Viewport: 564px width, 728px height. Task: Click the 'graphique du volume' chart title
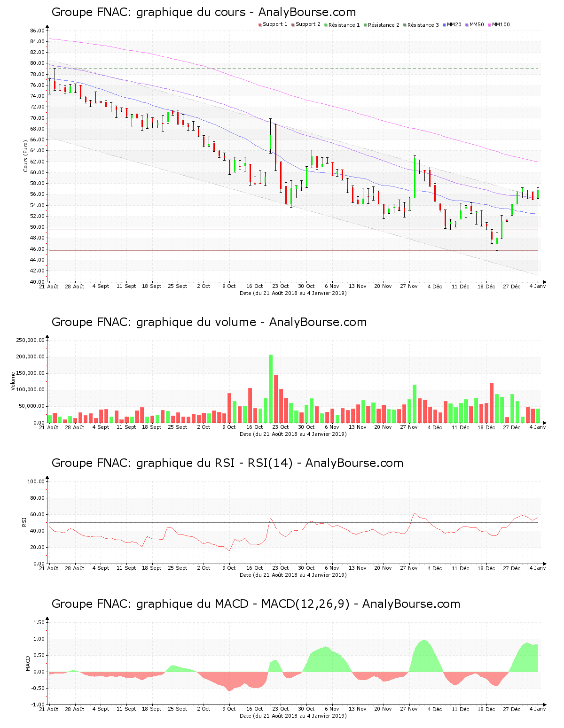(x=209, y=322)
